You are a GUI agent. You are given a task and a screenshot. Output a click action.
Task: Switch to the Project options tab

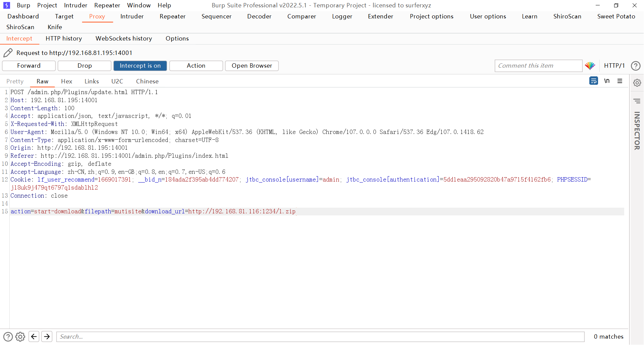(x=431, y=16)
